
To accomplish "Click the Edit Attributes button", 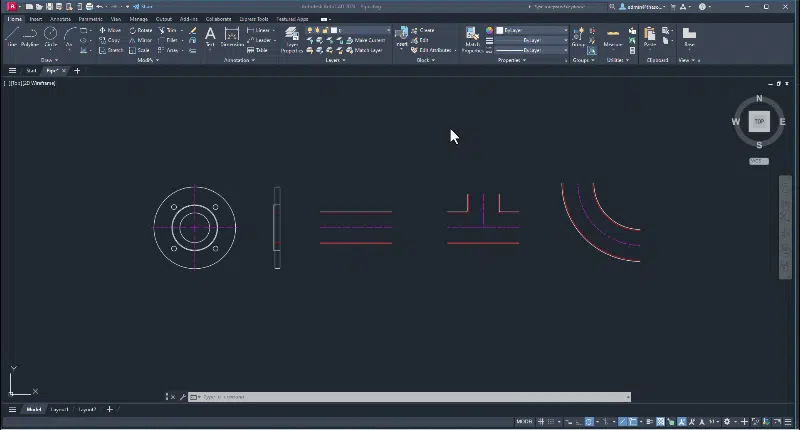I will [431, 50].
